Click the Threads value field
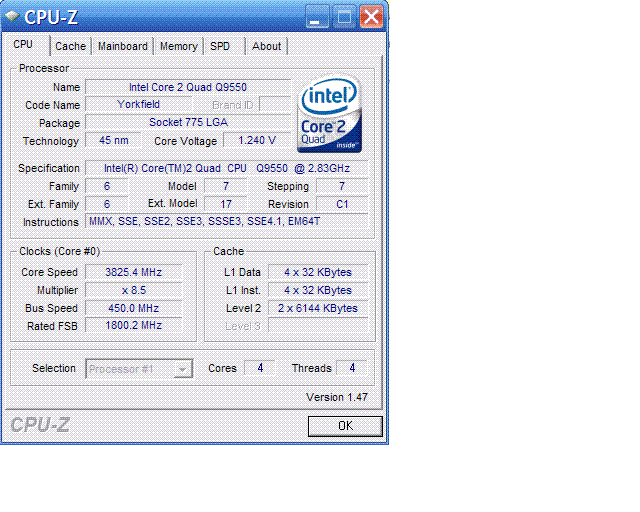 352,368
